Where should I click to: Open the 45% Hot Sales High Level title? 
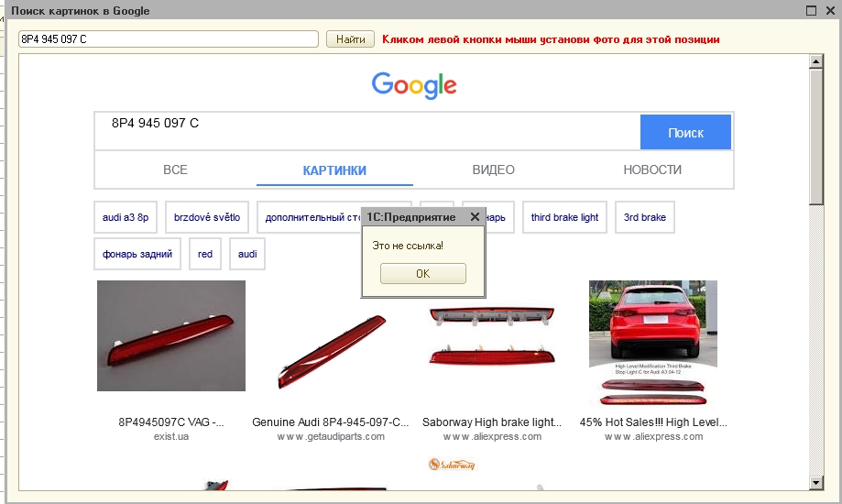[653, 422]
